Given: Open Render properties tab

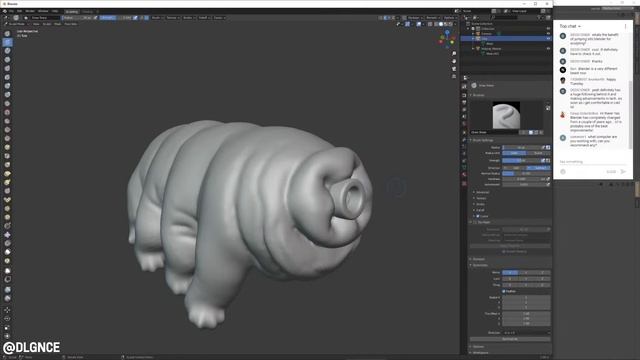Looking at the screenshot, I should 464,95.
